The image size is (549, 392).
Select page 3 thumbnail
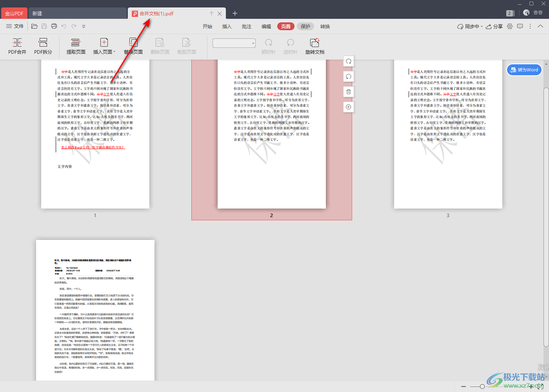(x=448, y=134)
